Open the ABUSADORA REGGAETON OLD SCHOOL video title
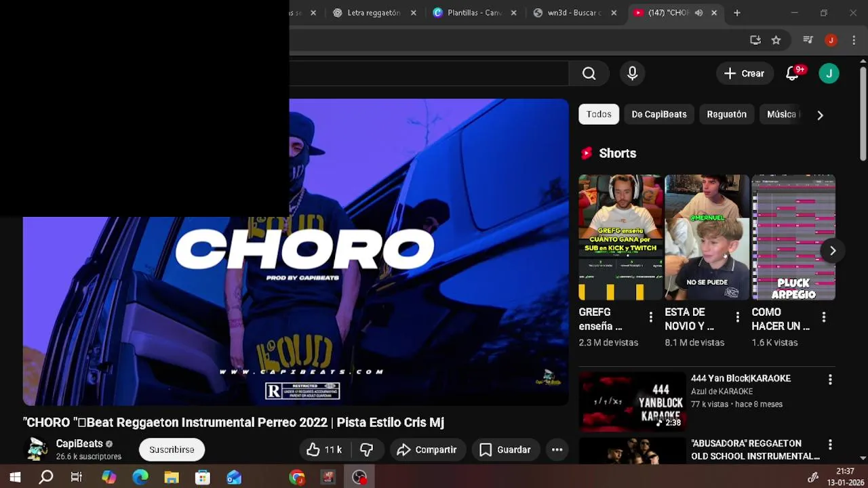Image resolution: width=868 pixels, height=488 pixels. pyautogui.click(x=755, y=450)
